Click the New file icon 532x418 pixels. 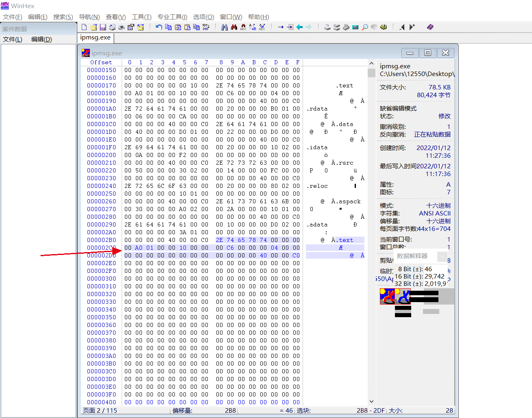click(84, 27)
